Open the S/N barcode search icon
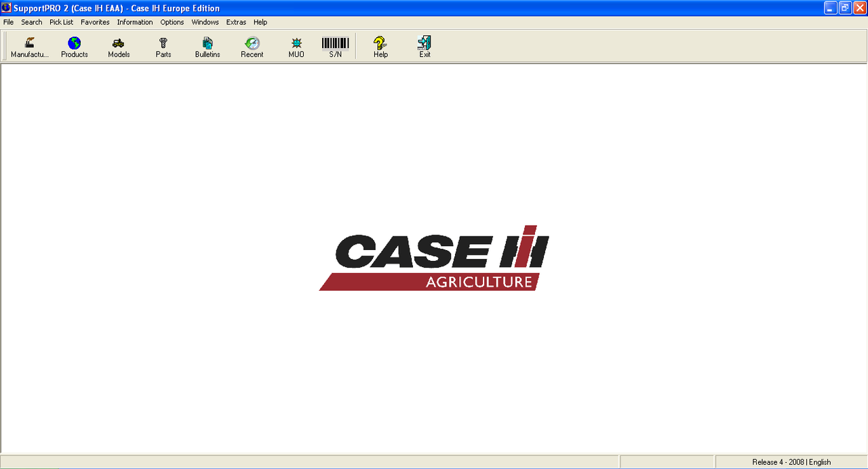 click(x=336, y=47)
